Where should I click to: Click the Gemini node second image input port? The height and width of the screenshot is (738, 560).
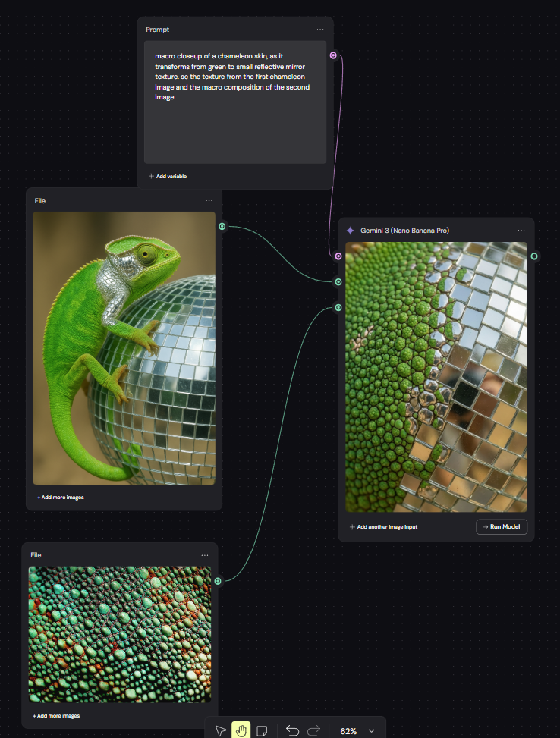click(x=338, y=307)
